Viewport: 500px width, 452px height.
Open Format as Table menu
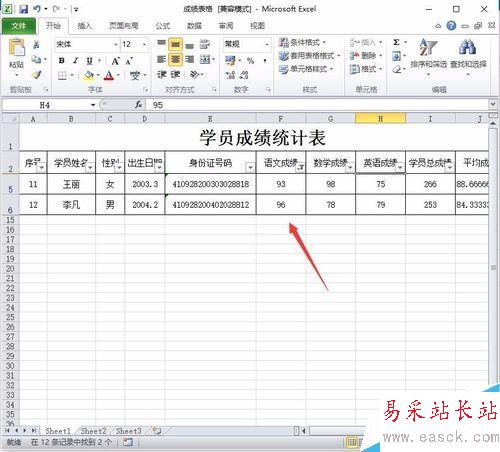[x=310, y=56]
